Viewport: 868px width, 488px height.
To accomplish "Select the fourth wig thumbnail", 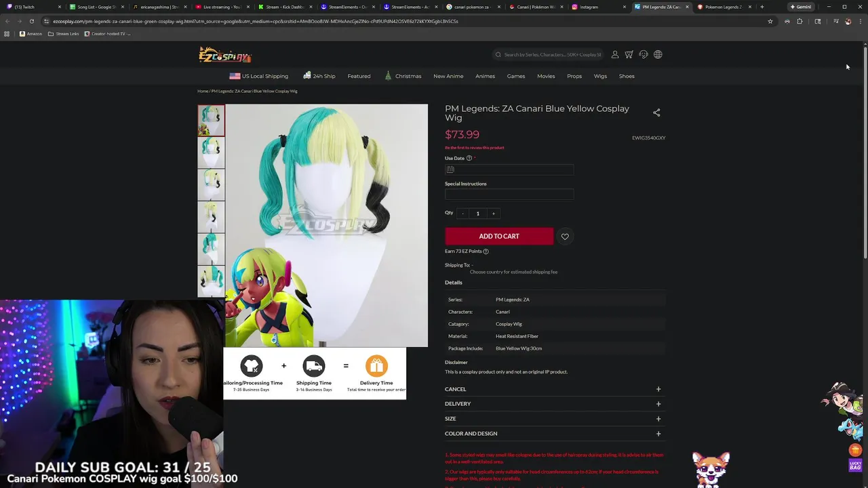I will [x=211, y=217].
